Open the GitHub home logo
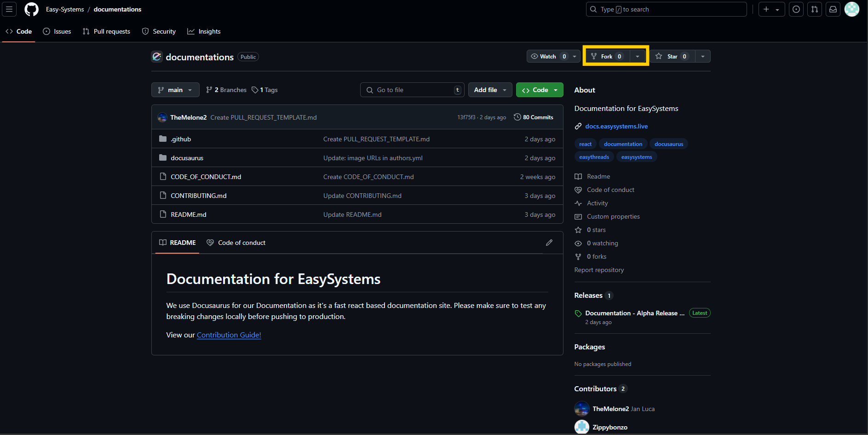The image size is (868, 435). (31, 9)
